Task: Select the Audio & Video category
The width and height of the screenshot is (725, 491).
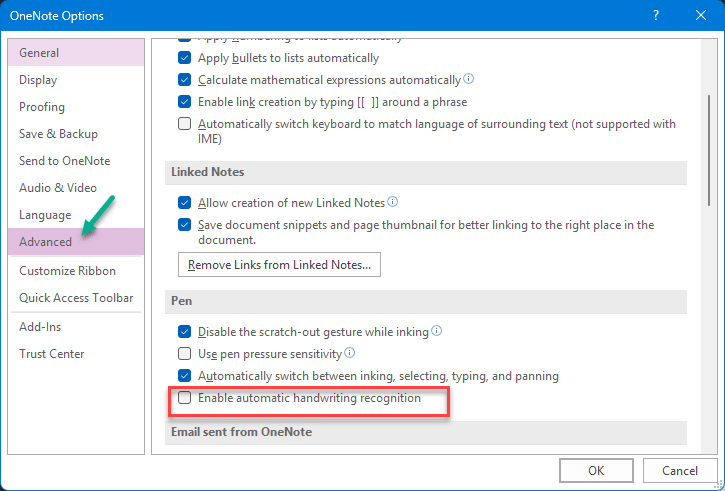Action: [76, 188]
